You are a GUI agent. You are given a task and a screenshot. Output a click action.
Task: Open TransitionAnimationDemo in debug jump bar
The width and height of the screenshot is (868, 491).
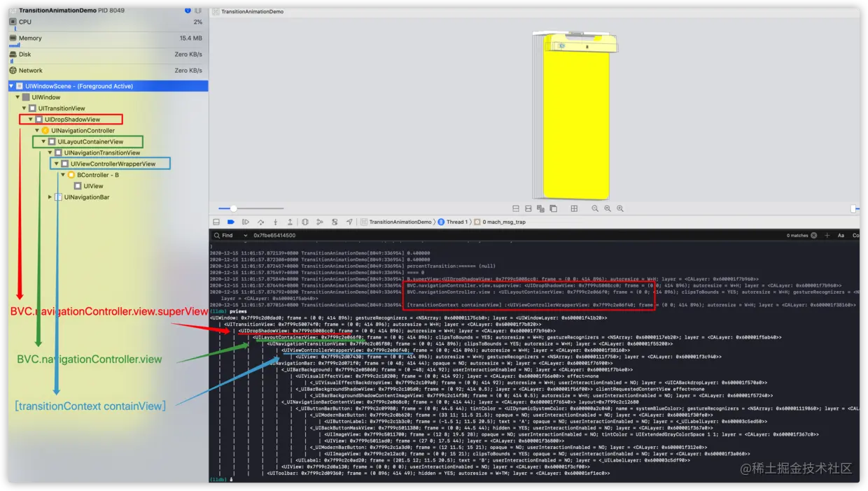395,222
